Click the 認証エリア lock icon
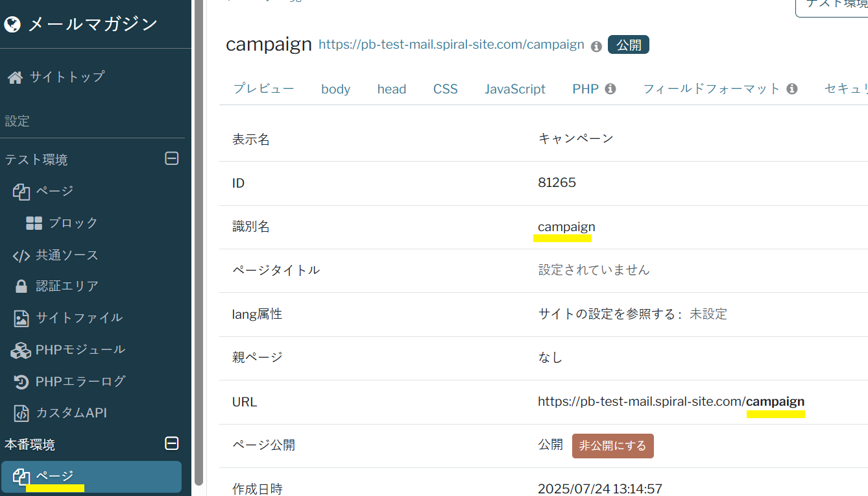The width and height of the screenshot is (868, 496). [21, 286]
